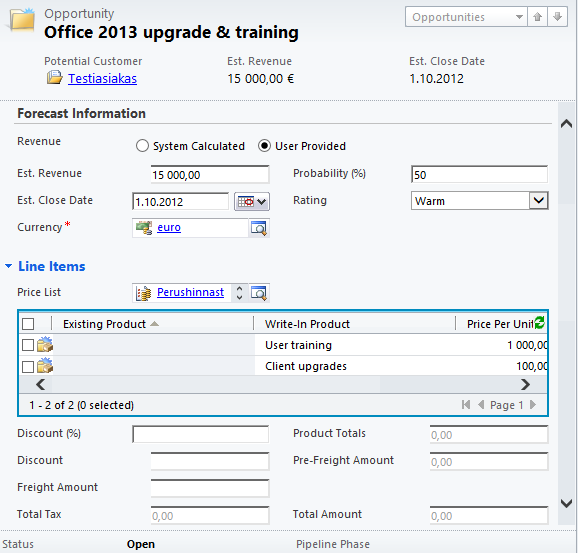578x553 pixels.
Task: Click the Discount amount input field
Action: [x=210, y=461]
